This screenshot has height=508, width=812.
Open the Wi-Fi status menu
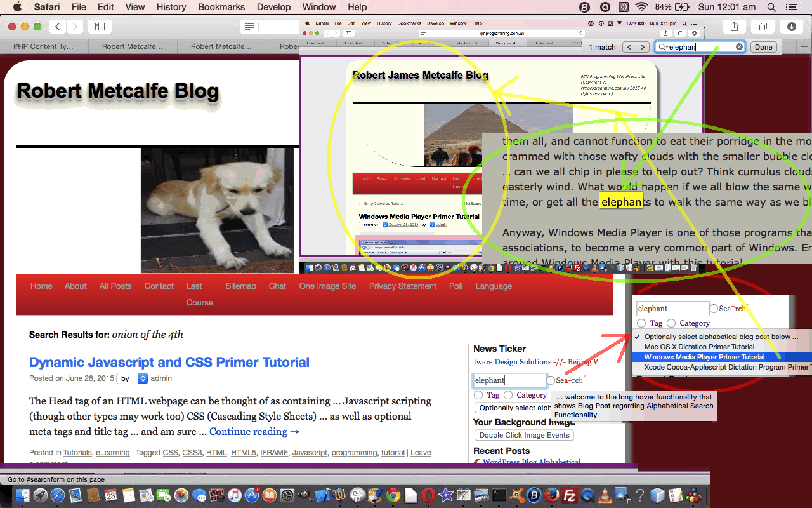(x=642, y=7)
